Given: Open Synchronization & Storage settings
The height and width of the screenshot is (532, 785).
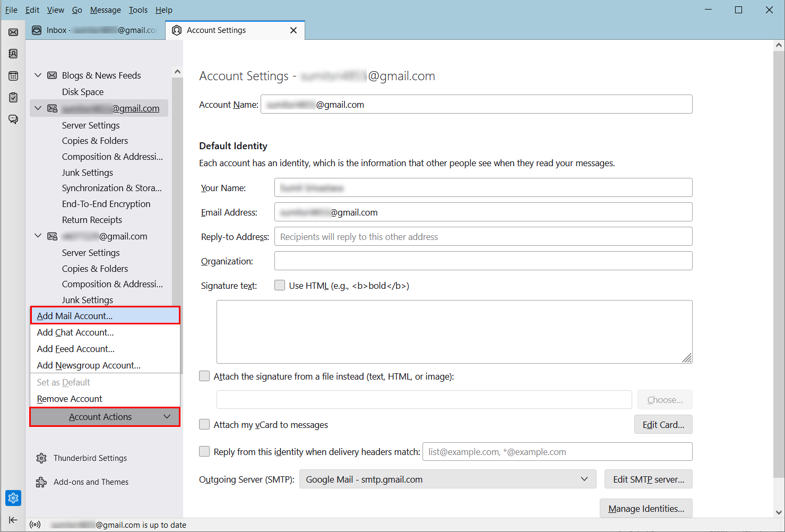Looking at the screenshot, I should coord(112,188).
